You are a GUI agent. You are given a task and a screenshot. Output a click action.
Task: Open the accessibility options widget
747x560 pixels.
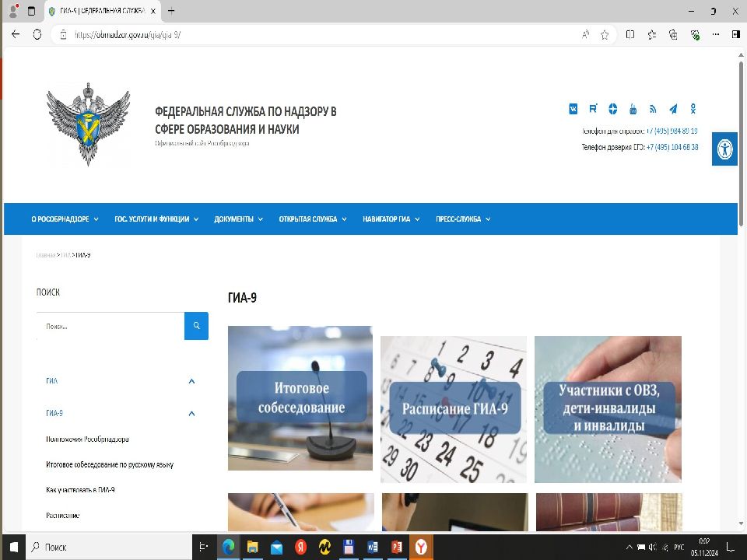[724, 149]
